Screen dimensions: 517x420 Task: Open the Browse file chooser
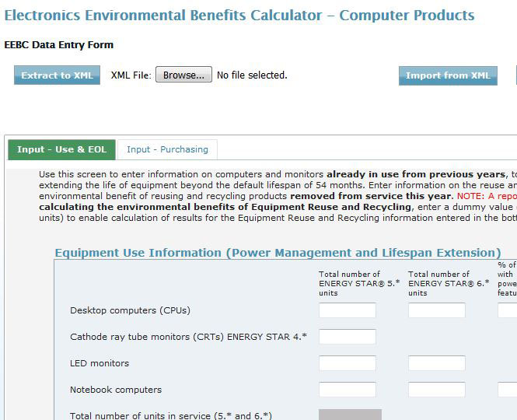pos(183,75)
